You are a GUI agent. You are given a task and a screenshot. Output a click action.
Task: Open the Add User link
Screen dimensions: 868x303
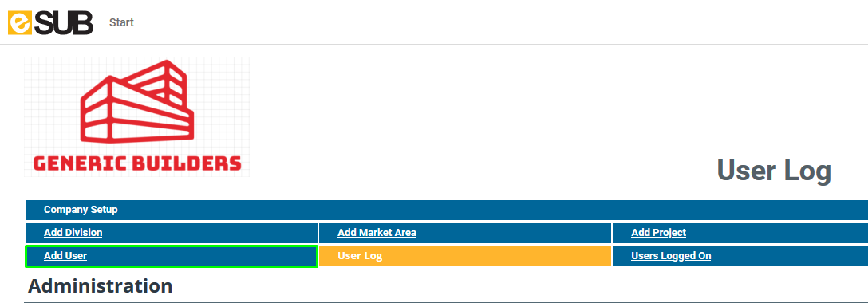[x=65, y=256]
